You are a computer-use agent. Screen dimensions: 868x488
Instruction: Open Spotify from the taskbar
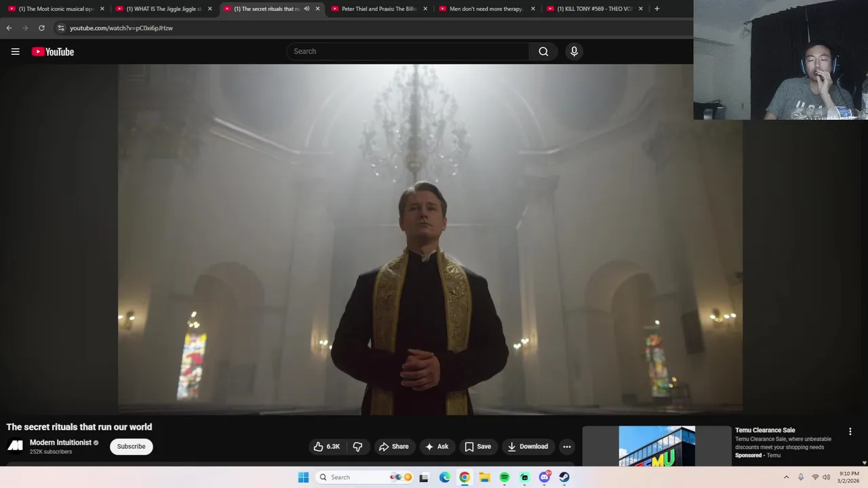pos(505,477)
